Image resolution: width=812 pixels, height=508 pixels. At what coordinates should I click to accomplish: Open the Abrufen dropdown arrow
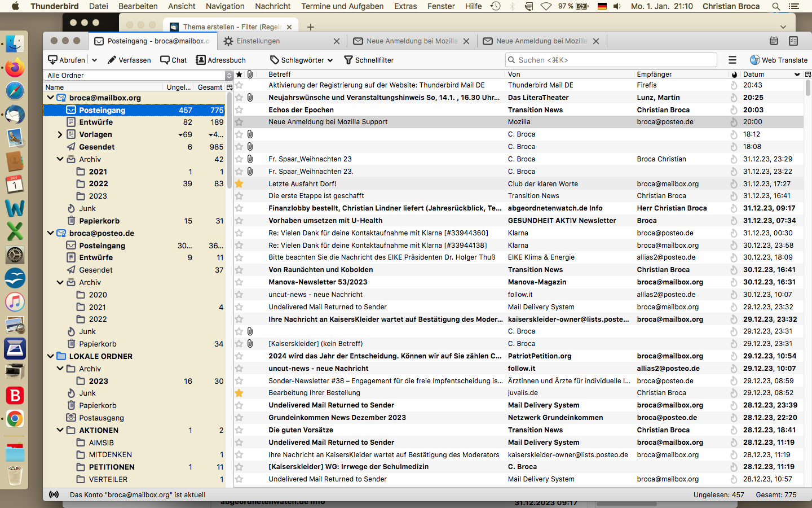pyautogui.click(x=95, y=60)
